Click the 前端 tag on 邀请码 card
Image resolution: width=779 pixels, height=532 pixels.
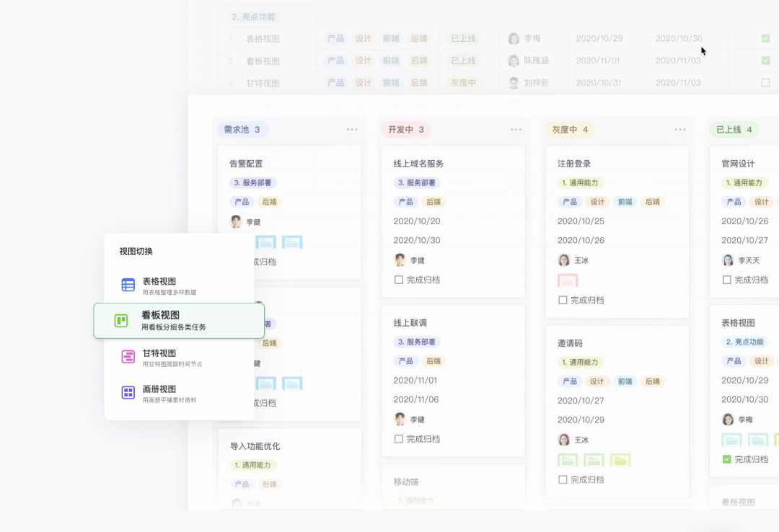(x=625, y=381)
